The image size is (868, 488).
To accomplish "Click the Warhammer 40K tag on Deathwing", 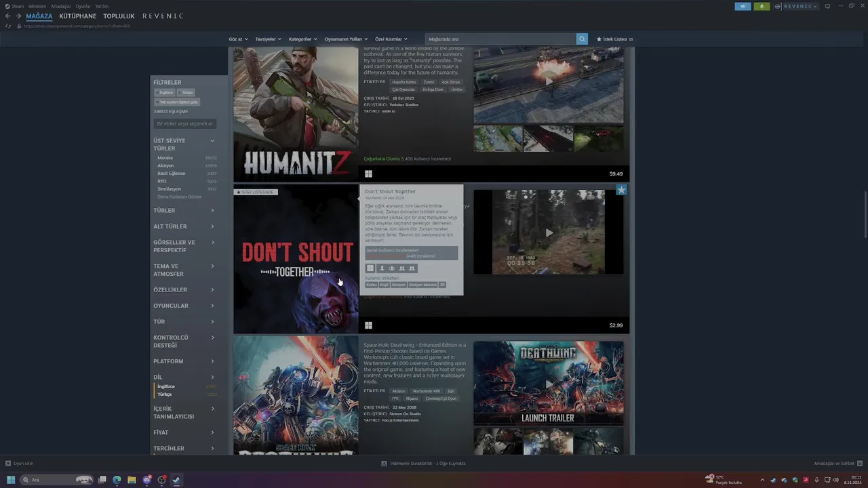I will click(427, 391).
